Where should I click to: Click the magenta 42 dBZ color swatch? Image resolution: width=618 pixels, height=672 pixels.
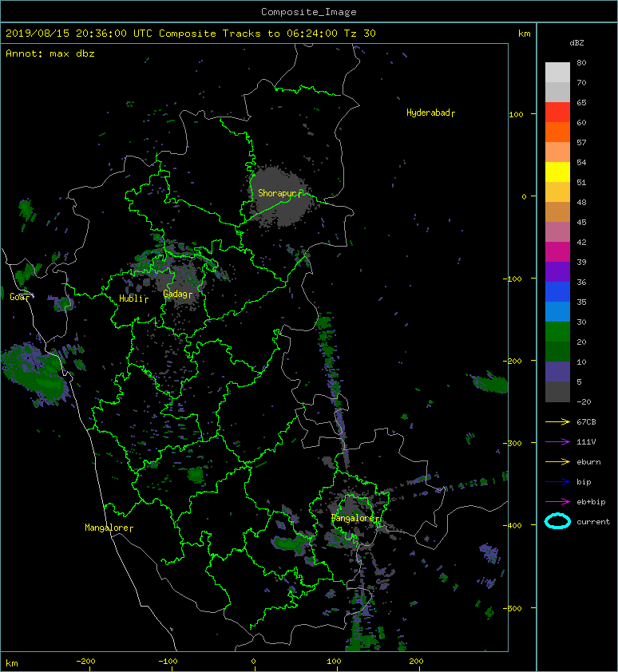557,252
